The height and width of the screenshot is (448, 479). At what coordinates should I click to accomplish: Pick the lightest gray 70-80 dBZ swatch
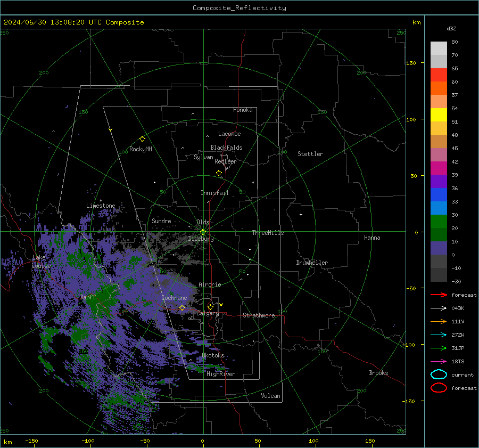click(439, 48)
